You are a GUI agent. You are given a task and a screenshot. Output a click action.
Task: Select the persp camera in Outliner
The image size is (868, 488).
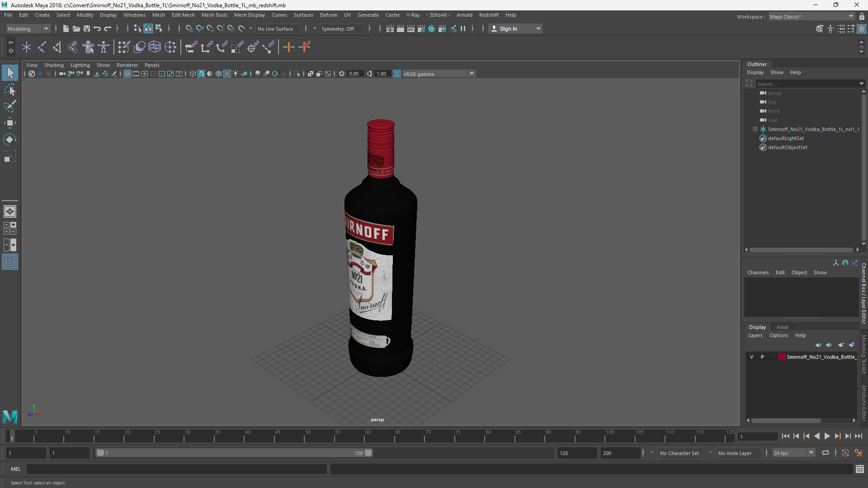pos(774,93)
